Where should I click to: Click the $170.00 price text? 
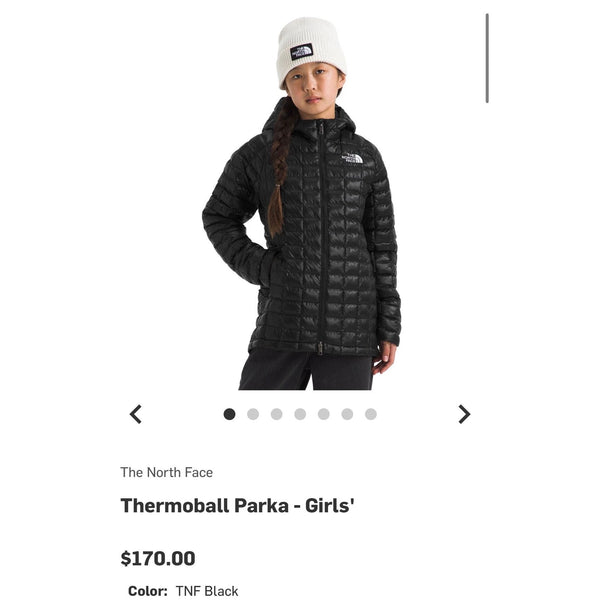tap(158, 558)
